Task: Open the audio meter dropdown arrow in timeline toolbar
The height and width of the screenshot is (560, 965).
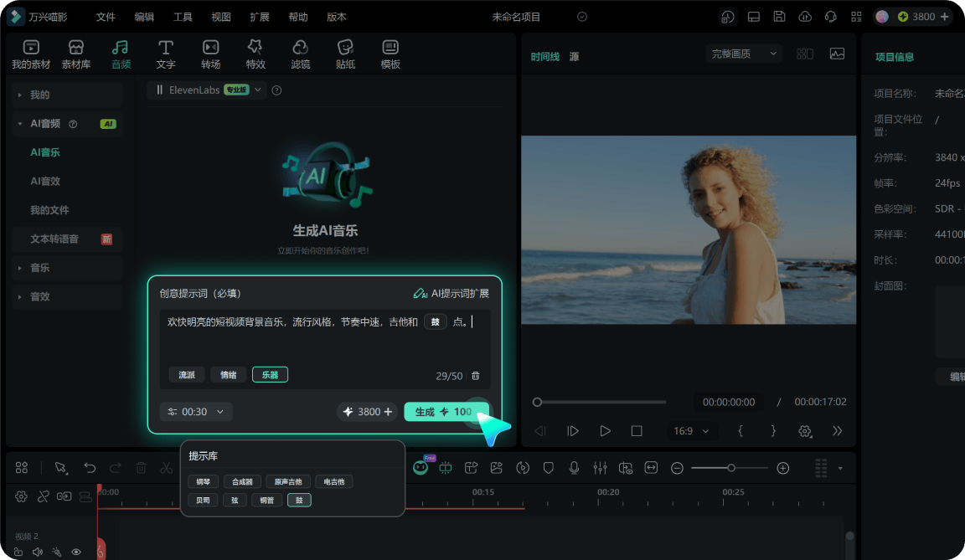Action: (x=840, y=469)
